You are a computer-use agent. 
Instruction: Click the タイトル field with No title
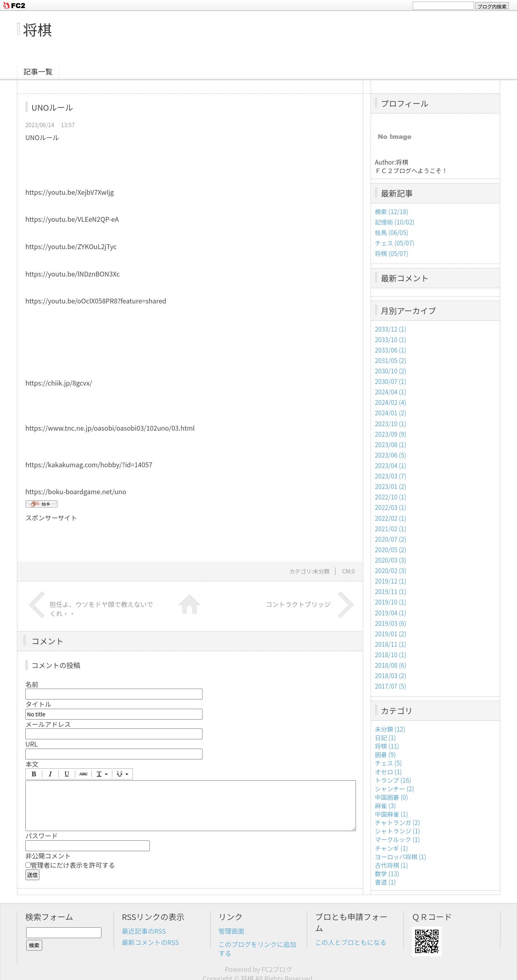pos(114,714)
